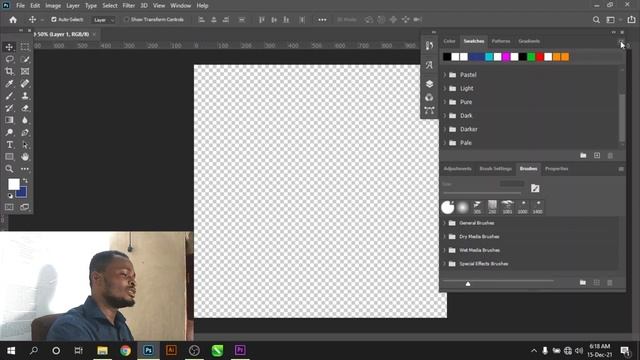640x360 pixels.
Task: Switch to the Properties tab
Action: click(556, 169)
